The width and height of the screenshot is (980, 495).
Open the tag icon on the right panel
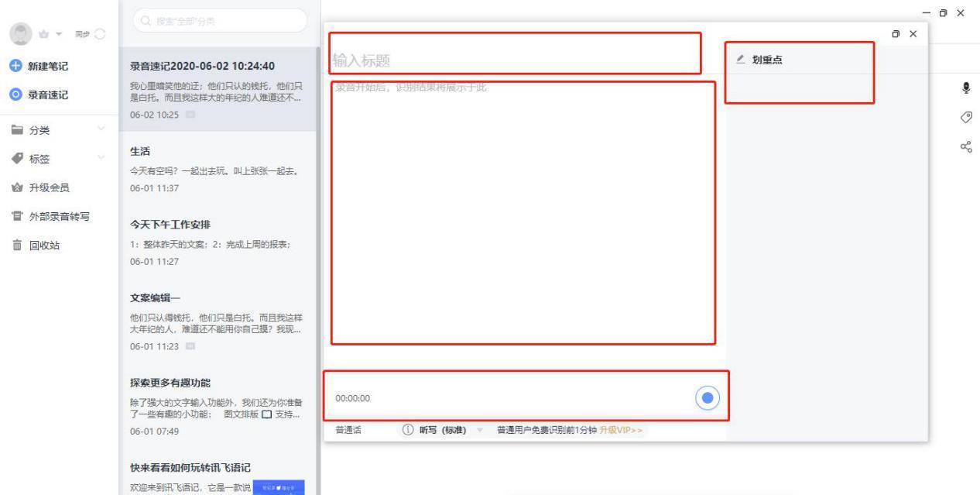[965, 118]
